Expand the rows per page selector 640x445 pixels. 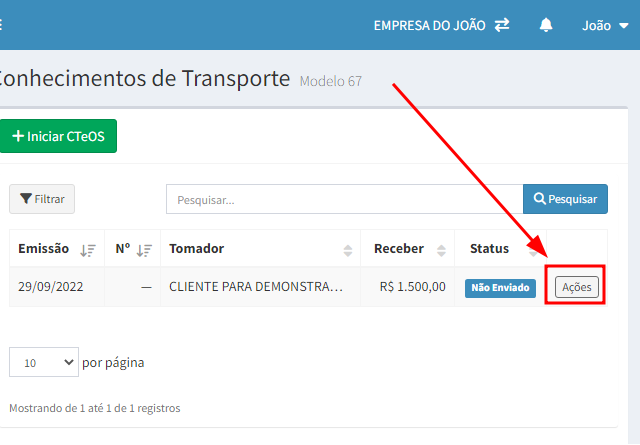click(43, 362)
